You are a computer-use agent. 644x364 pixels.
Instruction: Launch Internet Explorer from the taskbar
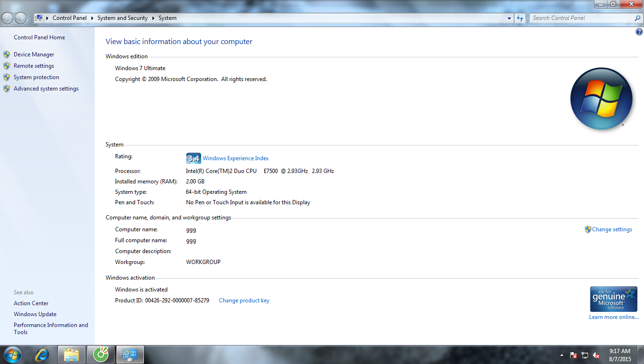[x=43, y=355]
